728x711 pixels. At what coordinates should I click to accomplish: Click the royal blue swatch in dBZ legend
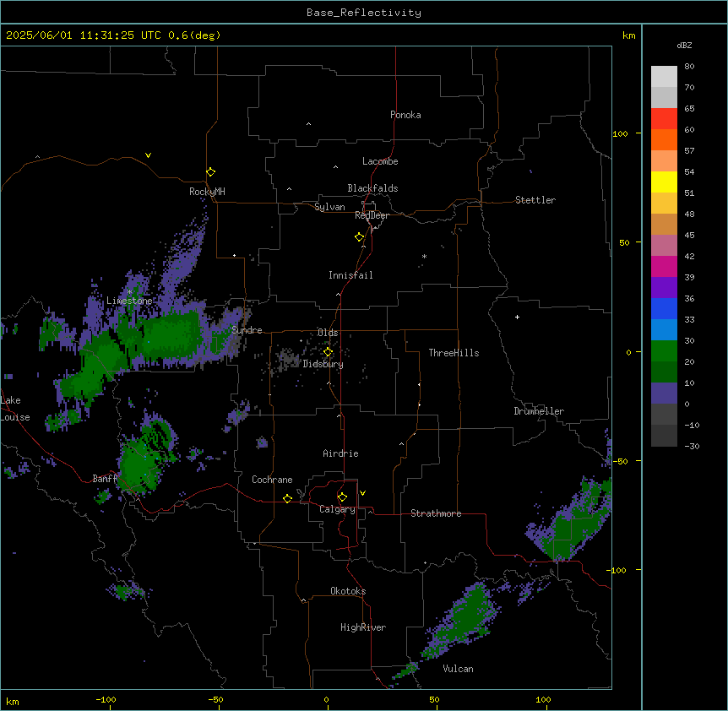click(x=664, y=308)
